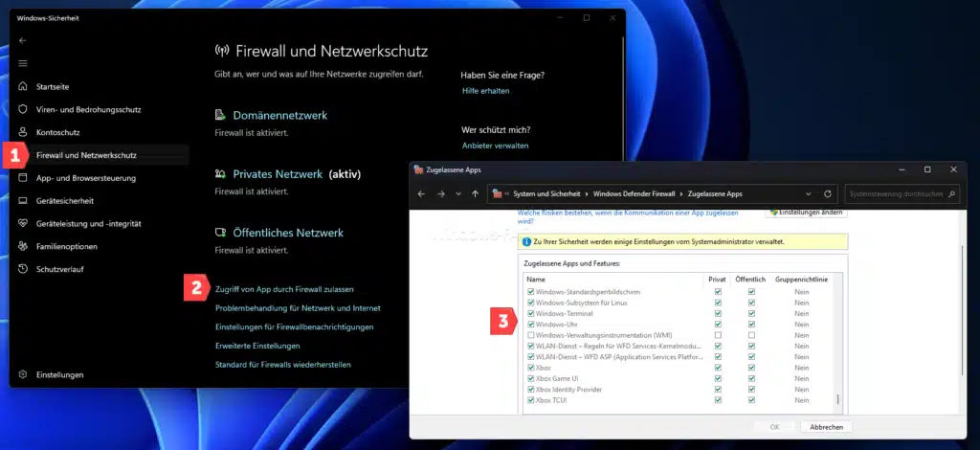Click the Schutzverlauf history icon
The image size is (980, 450).
point(23,269)
